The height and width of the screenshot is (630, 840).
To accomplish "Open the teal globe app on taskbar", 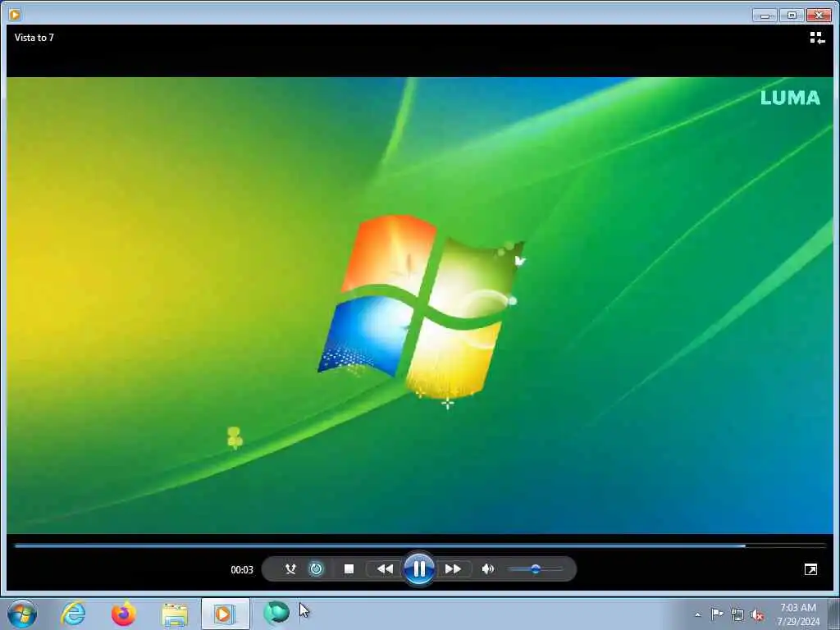I will (276, 613).
